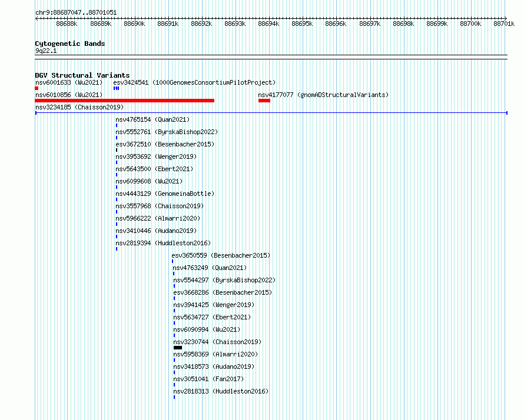Click the 88697k ruler tick label

coord(370,24)
